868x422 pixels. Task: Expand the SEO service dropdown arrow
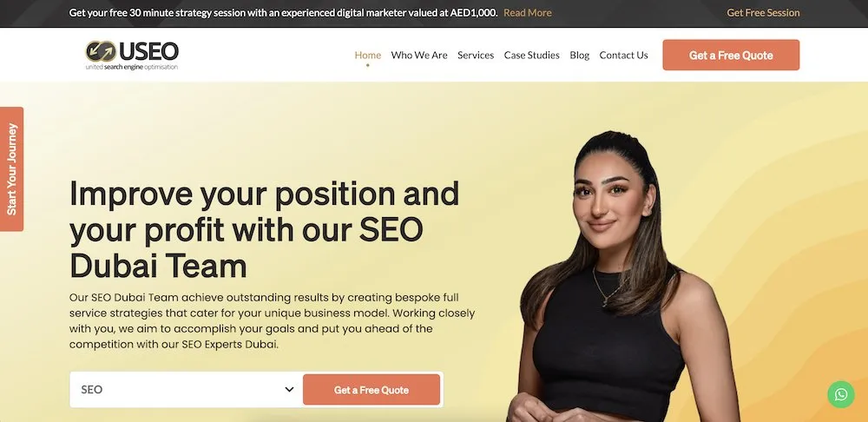pos(289,389)
